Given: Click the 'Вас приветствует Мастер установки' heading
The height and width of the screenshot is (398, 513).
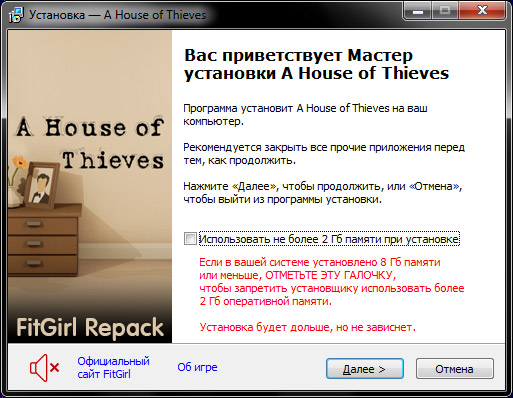Looking at the screenshot, I should point(317,64).
